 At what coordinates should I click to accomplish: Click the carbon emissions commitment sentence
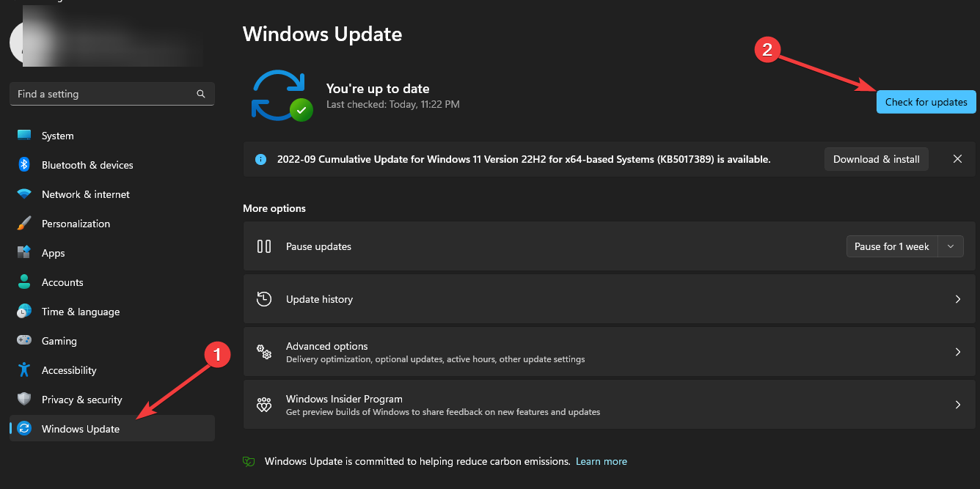pos(417,462)
